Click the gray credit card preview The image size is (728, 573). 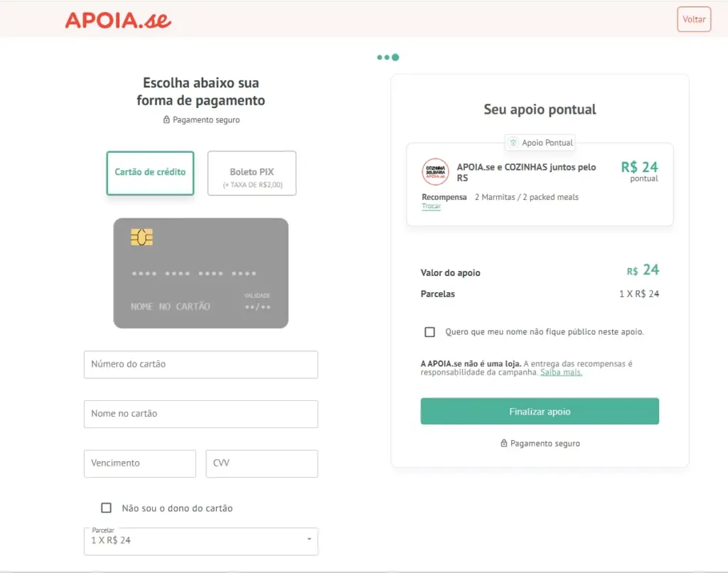coord(200,273)
